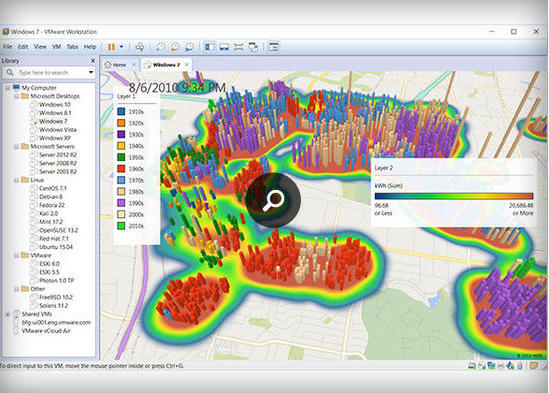Toggle the show library sidebar icon
The height and width of the screenshot is (393, 549).
(210, 47)
